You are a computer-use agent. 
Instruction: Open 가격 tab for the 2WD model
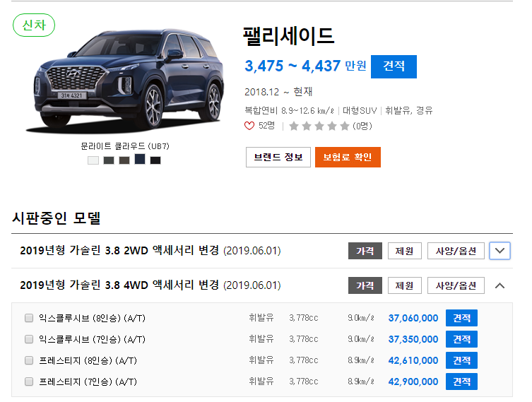pyautogui.click(x=365, y=251)
